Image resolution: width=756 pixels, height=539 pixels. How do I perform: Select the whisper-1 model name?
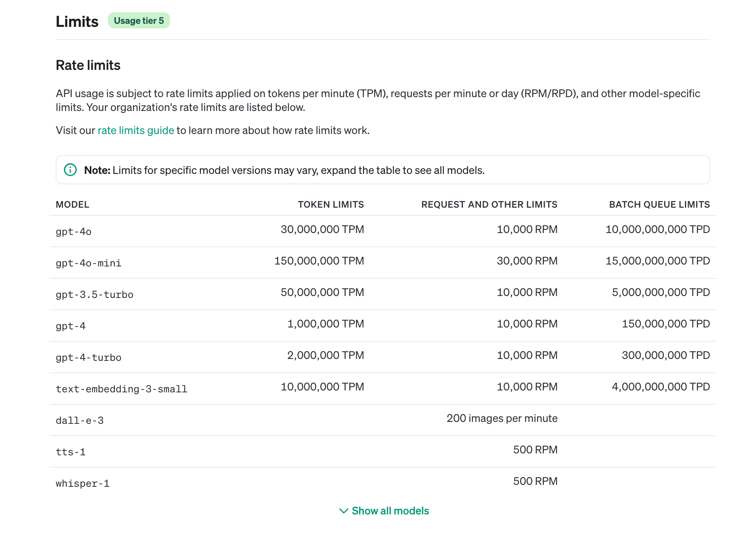tap(83, 483)
